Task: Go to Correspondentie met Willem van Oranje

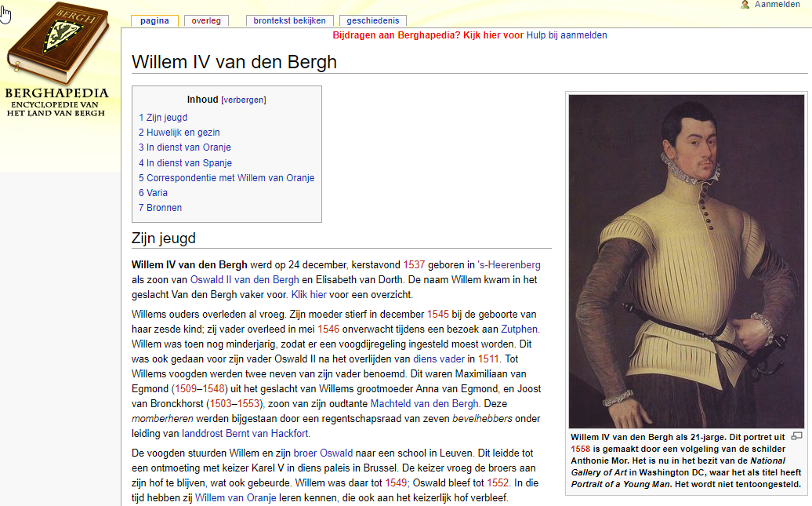Action: point(227,178)
